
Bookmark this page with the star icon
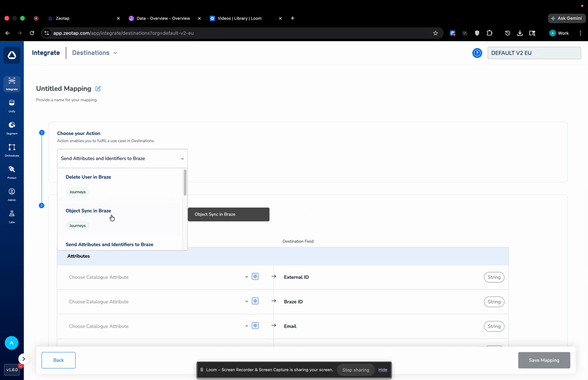pos(436,33)
